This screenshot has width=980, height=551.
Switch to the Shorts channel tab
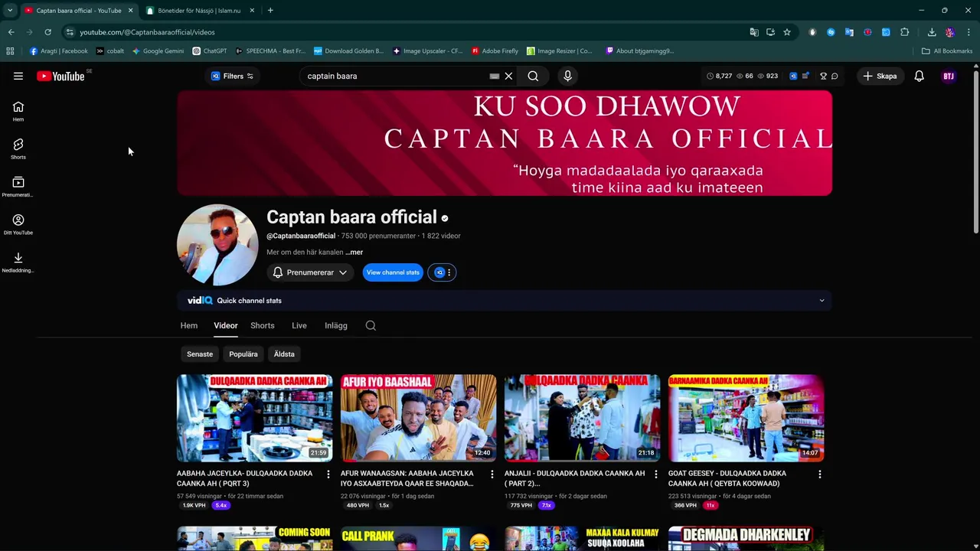click(x=263, y=325)
